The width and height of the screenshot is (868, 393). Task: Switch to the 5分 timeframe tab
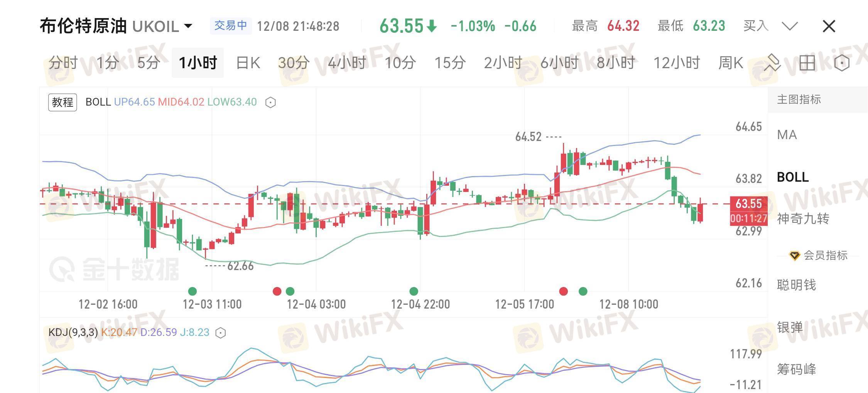149,62
